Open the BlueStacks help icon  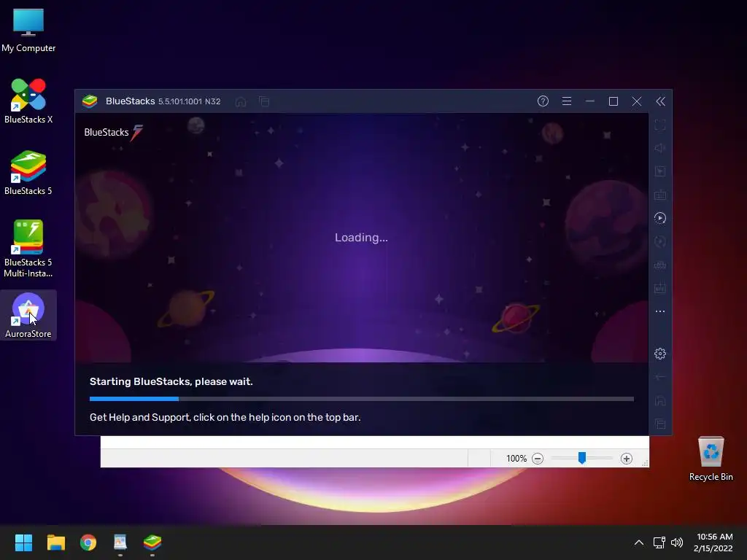(x=543, y=101)
